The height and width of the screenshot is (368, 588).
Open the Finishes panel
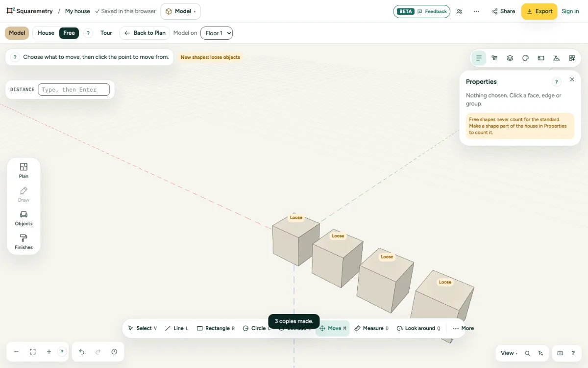pos(24,242)
